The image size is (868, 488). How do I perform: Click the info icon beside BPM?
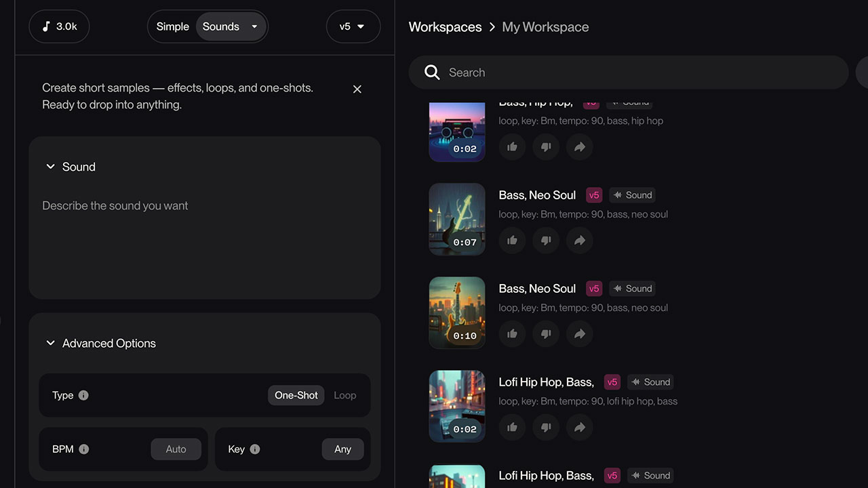tap(83, 449)
